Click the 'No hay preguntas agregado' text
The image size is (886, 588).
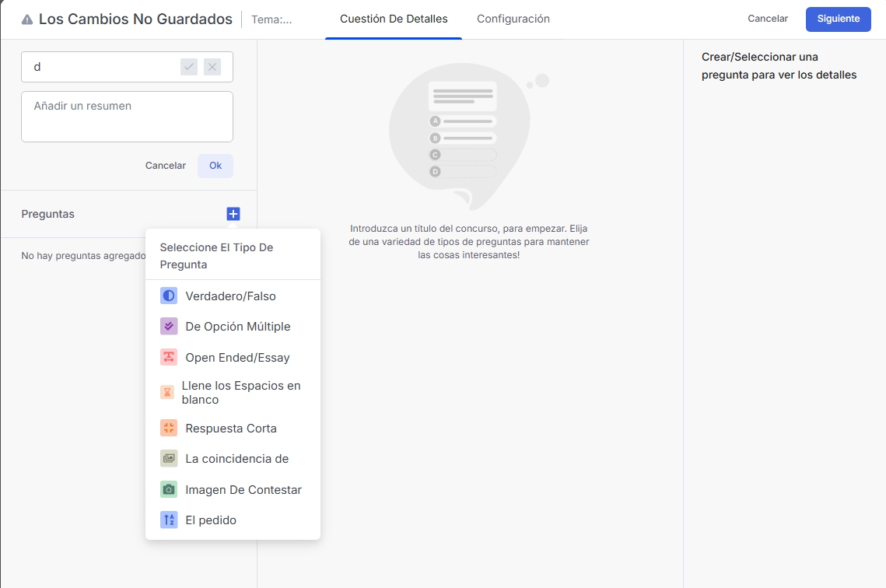pyautogui.click(x=83, y=256)
